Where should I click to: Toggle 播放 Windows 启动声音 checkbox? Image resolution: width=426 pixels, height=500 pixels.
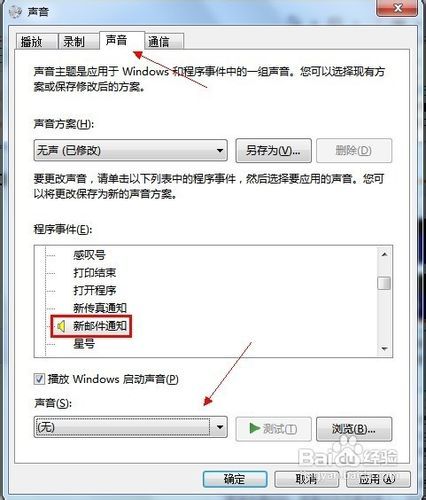[39, 379]
